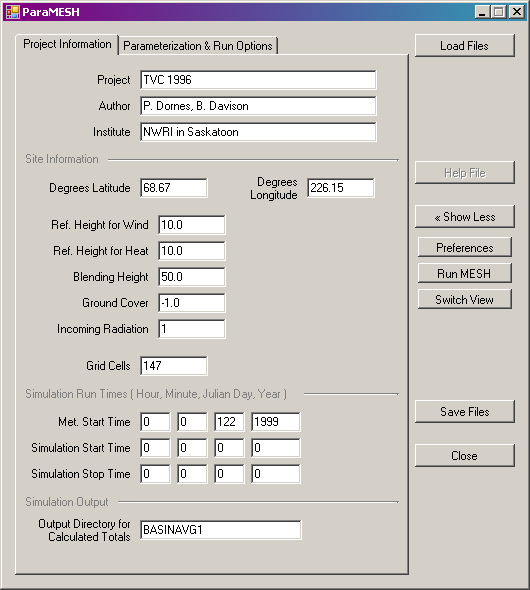Image resolution: width=530 pixels, height=590 pixels.
Task: Switch to Parameterization & Run Options tab
Action: (198, 46)
